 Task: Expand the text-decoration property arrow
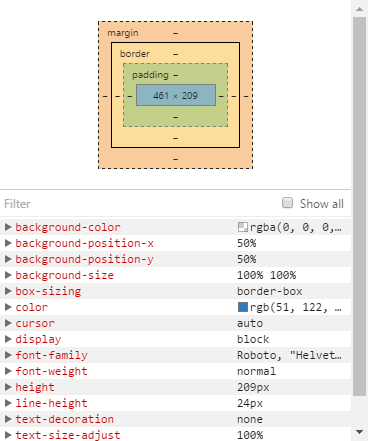pyautogui.click(x=8, y=419)
